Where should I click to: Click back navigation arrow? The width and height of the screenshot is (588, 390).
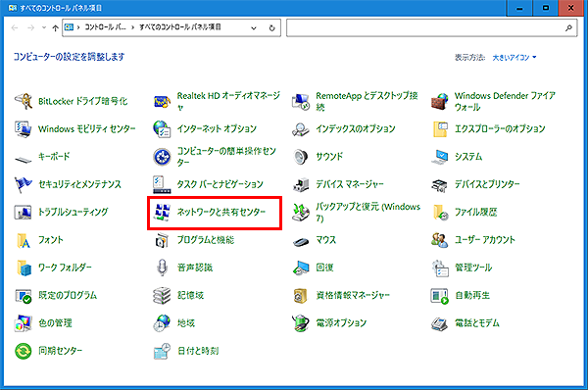15,27
